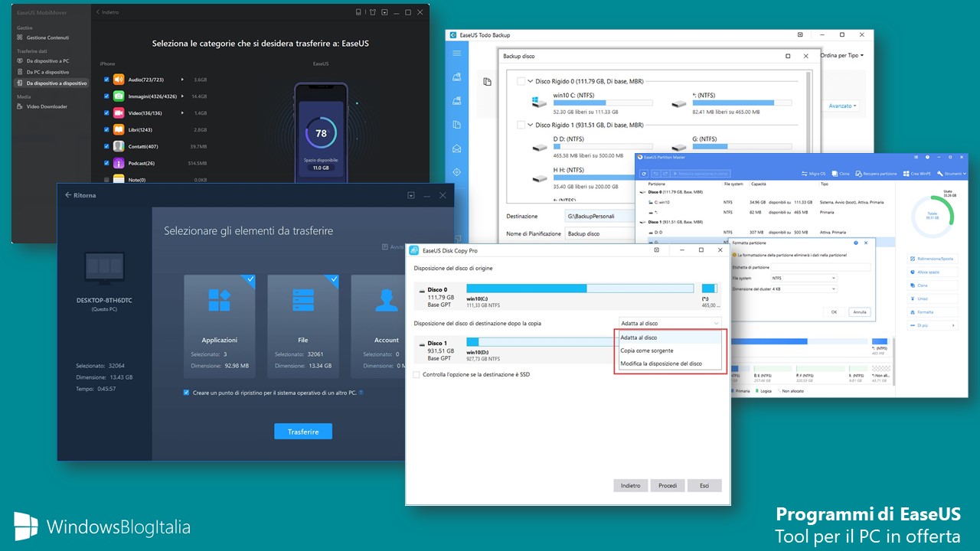Viewport: 980px width, 551px height.
Task: Uncheck Creare un punto di ripristino option
Action: point(186,393)
